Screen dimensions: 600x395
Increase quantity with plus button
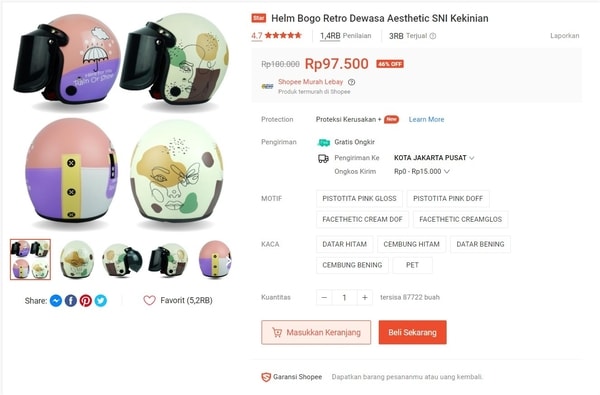tap(365, 297)
